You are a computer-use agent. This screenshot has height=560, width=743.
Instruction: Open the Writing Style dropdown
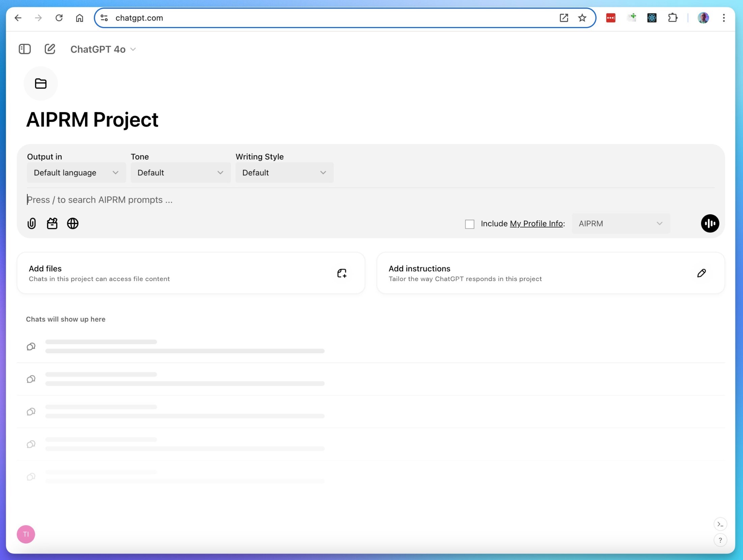tap(284, 173)
